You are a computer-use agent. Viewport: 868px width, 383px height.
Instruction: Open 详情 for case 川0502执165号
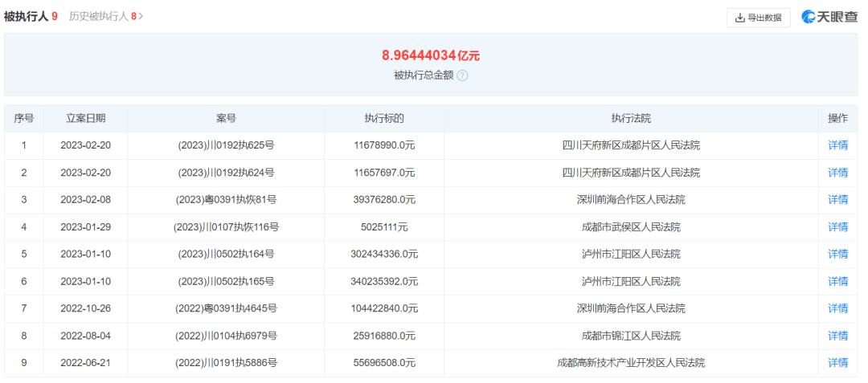click(837, 281)
